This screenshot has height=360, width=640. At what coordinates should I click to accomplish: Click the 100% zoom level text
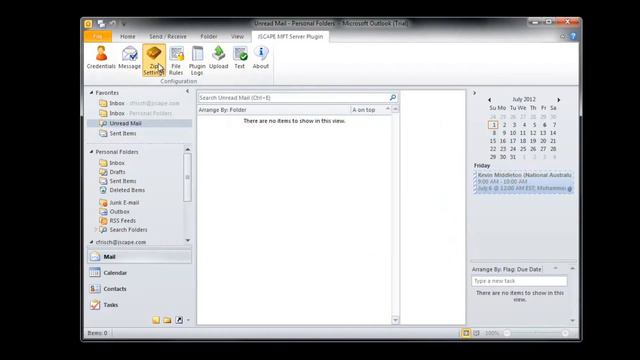492,333
